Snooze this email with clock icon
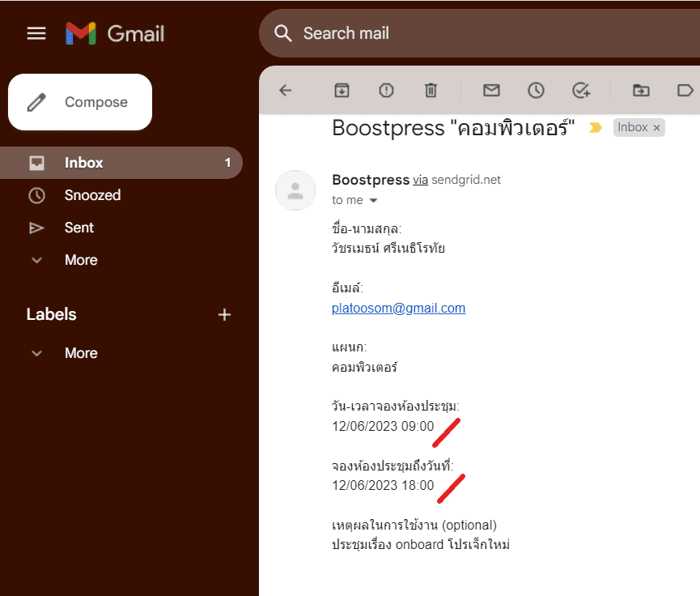 536,91
